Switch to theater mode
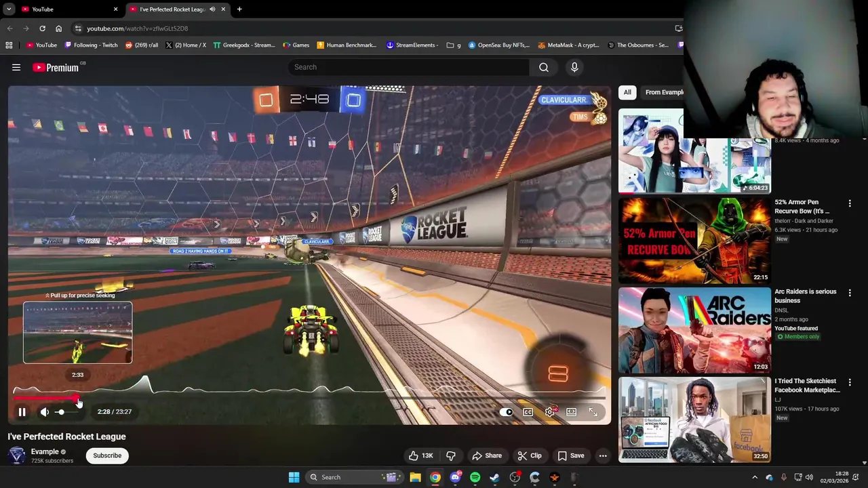 click(572, 411)
